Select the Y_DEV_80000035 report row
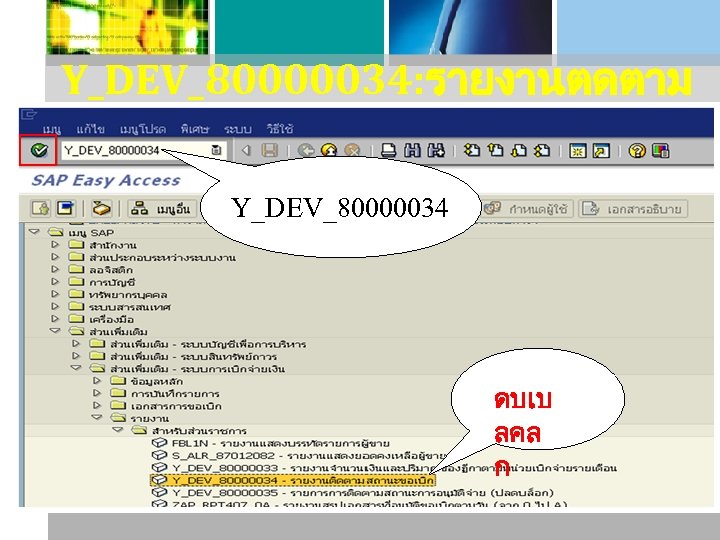The width and height of the screenshot is (720, 540). 353,493
